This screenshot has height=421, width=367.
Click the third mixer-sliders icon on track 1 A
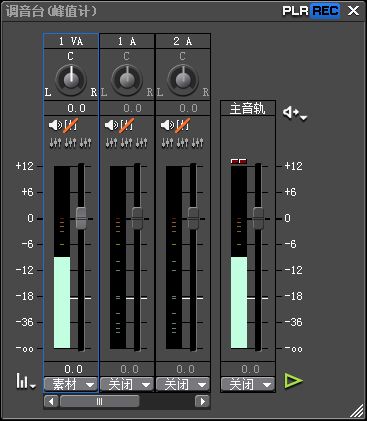142,143
